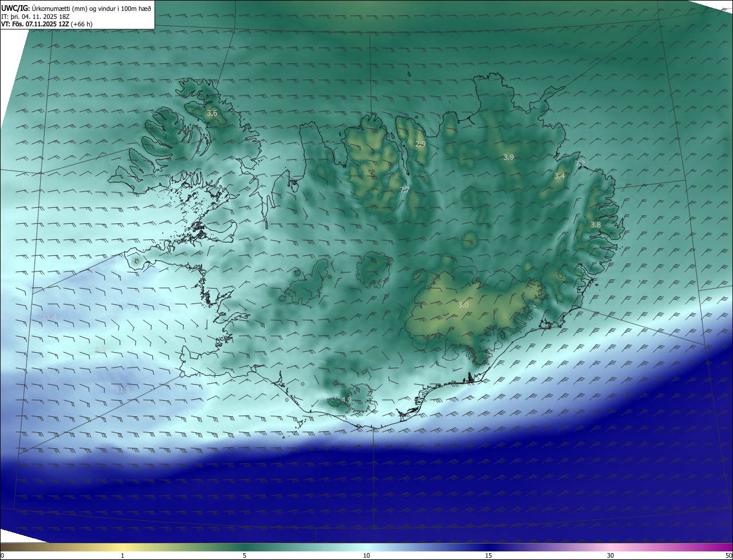Click the 3.4 value label on the map
The width and height of the screenshot is (733, 560).
click(x=559, y=176)
